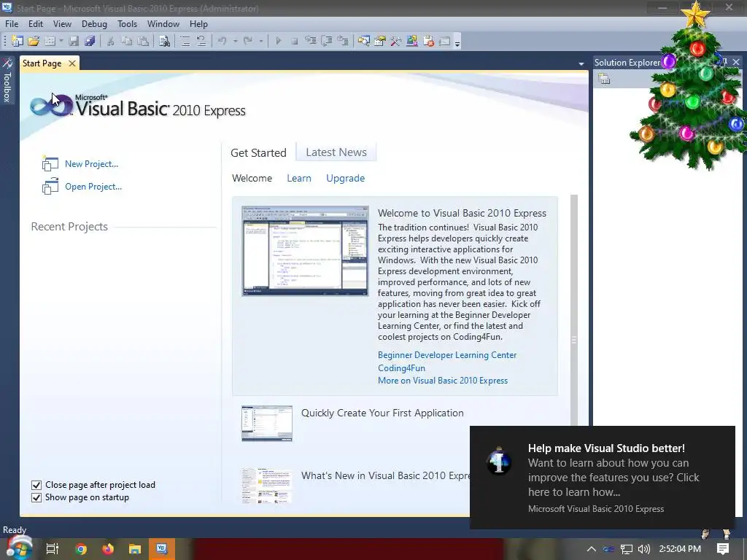This screenshot has width=747, height=560.
Task: Select the Get Started tab
Action: point(258,153)
